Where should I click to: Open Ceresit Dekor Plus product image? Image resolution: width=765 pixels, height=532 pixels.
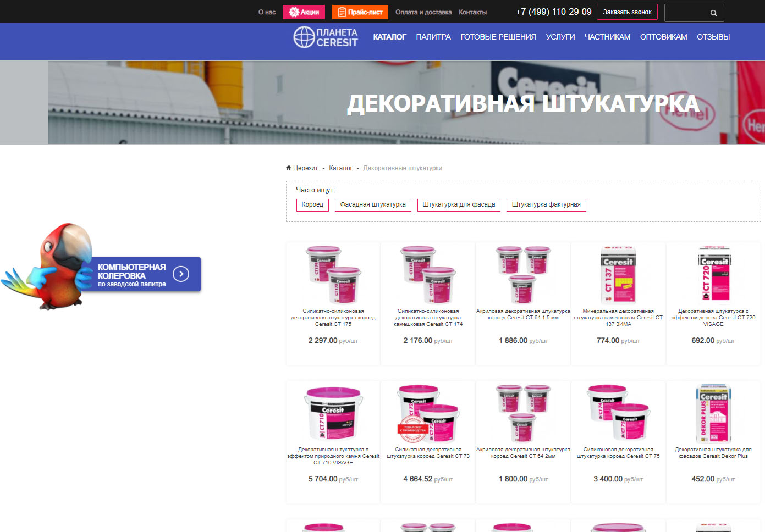click(713, 413)
